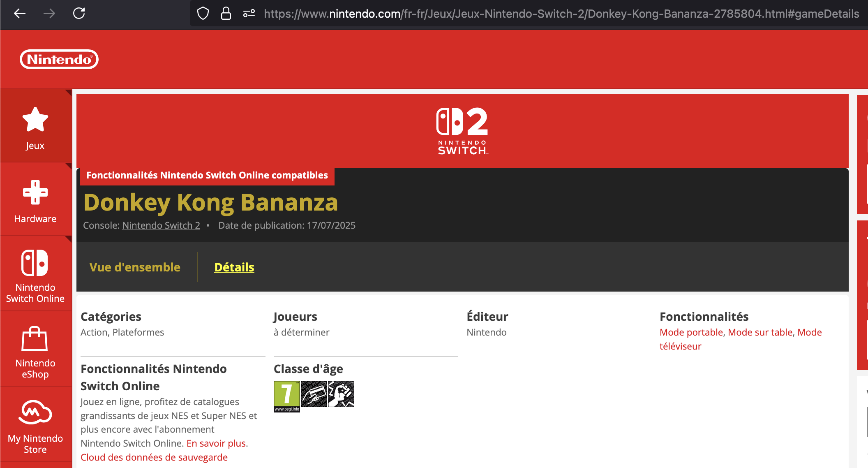The height and width of the screenshot is (468, 868).
Task: Open the tracking protection shield icon
Action: (203, 14)
